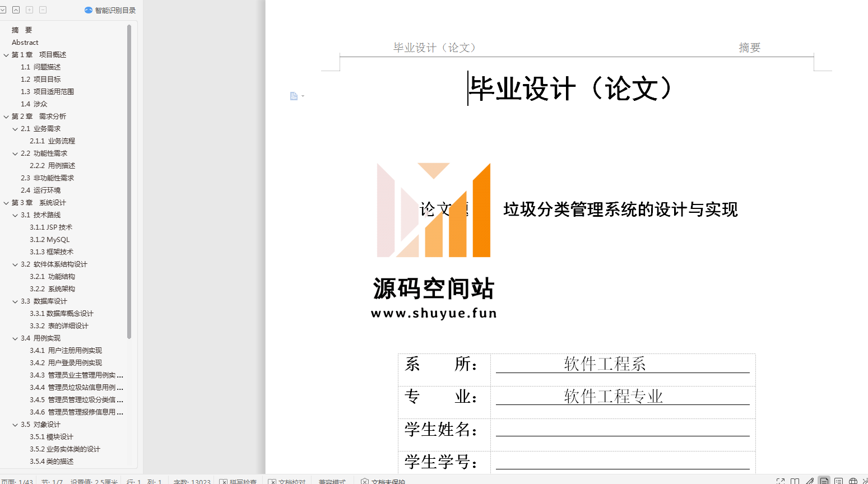Collapse 3.1 技术路线 chevron
The width and height of the screenshot is (868, 484).
[15, 215]
